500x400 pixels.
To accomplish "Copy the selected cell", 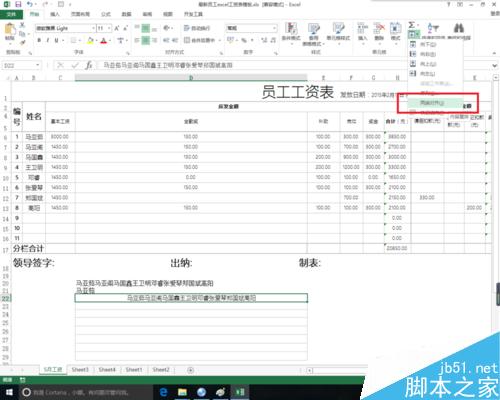I will coord(22,34).
